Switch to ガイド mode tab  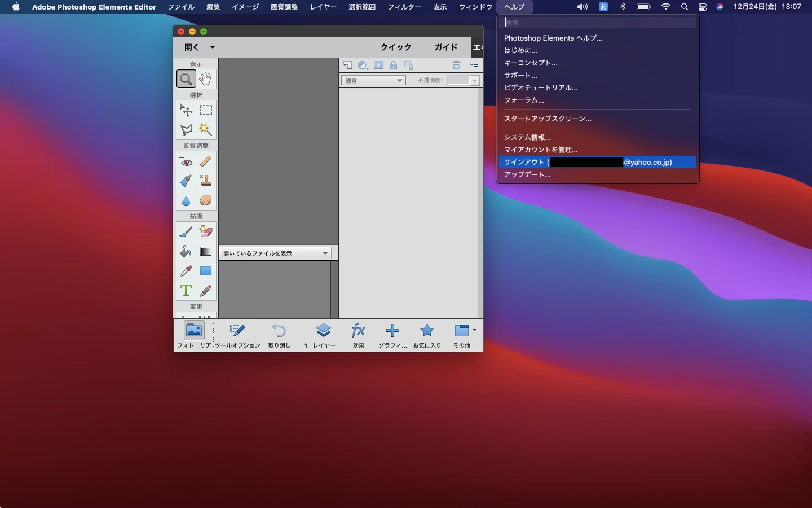tap(445, 47)
